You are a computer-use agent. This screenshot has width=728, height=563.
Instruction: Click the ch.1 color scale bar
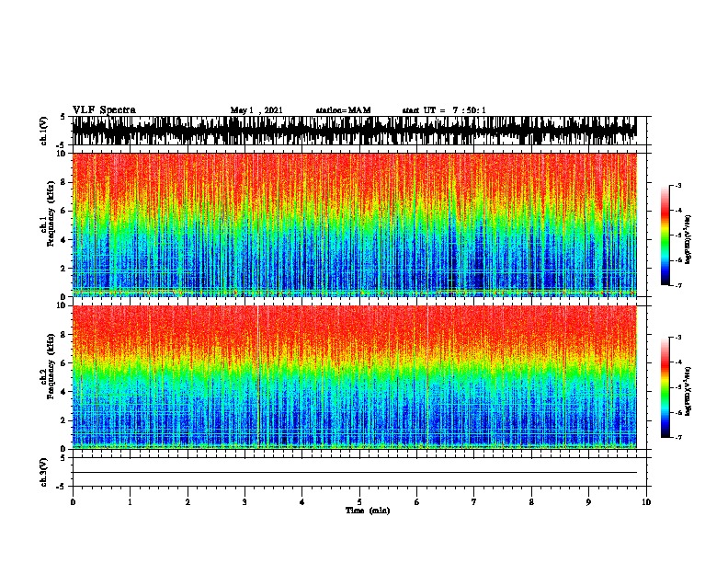point(665,236)
